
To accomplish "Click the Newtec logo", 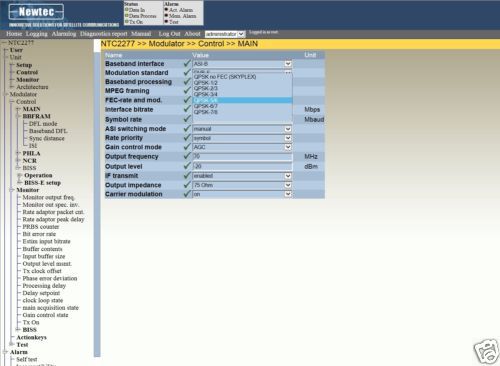I will click(x=36, y=12).
